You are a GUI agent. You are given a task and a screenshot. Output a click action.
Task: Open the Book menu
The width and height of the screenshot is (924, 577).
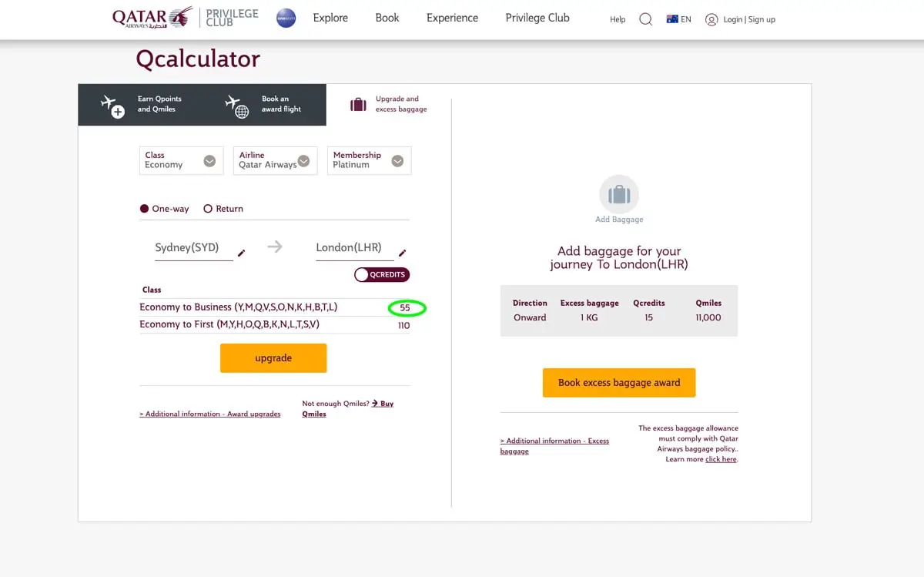[x=387, y=18]
